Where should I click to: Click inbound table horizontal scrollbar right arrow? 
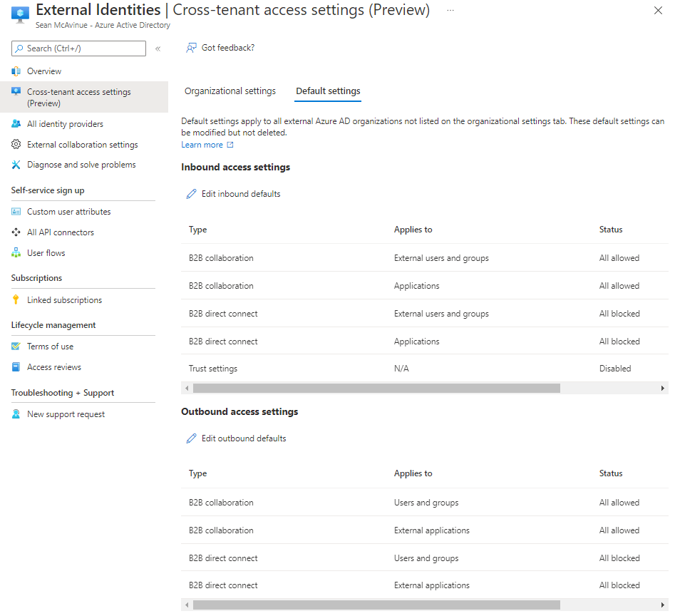(x=663, y=389)
